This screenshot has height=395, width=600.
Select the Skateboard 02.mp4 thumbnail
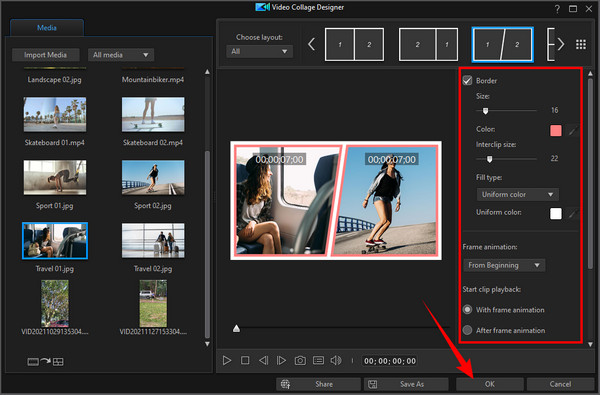[x=153, y=114]
